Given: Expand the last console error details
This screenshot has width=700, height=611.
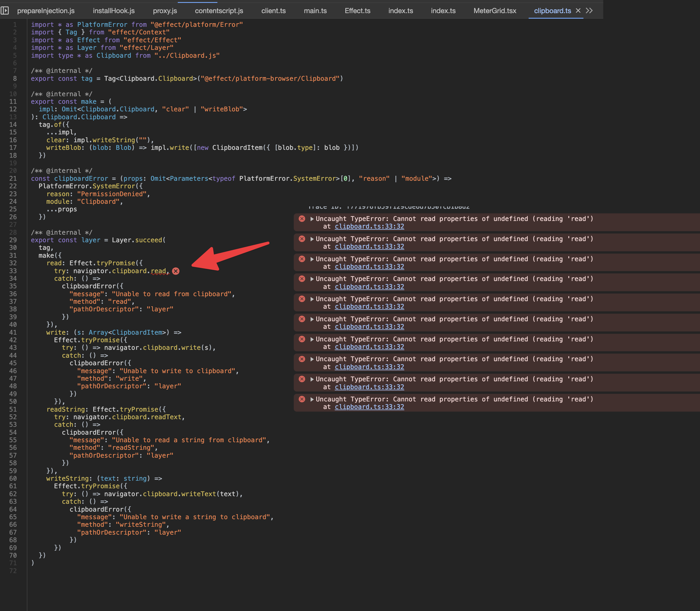Looking at the screenshot, I should coord(312,399).
